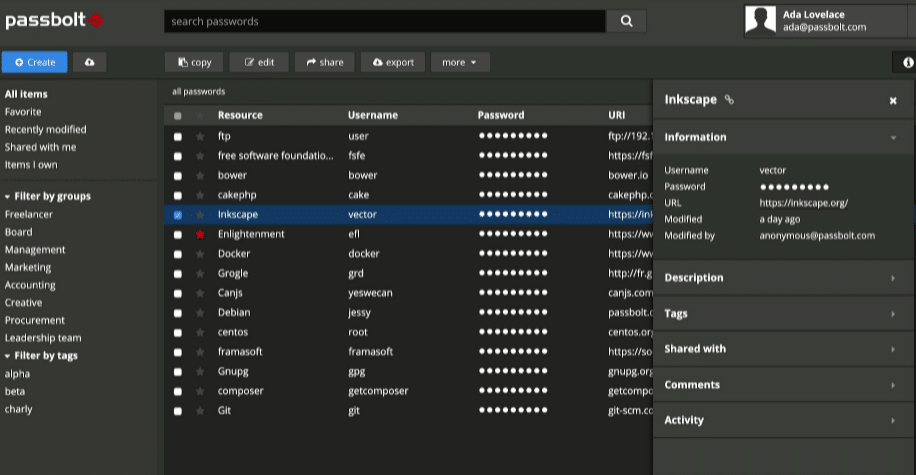This screenshot has width=916, height=475.
Task: Expand the Tags section
Action: pyautogui.click(x=782, y=314)
